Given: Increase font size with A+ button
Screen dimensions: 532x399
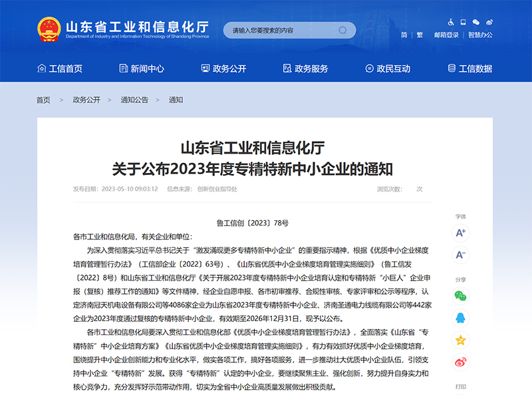Looking at the screenshot, I should (460, 233).
